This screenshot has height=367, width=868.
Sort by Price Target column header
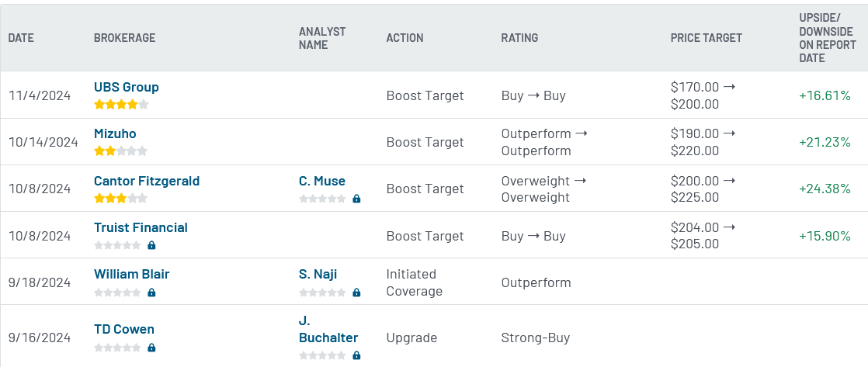point(707,38)
